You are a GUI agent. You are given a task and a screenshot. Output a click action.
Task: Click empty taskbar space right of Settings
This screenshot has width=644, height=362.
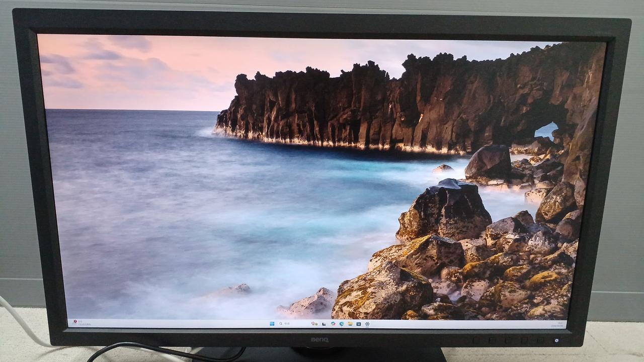click(453, 324)
